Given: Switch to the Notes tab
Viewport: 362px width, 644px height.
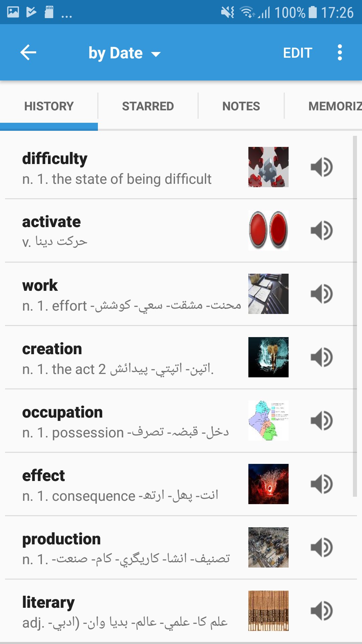Looking at the screenshot, I should pyautogui.click(x=241, y=106).
